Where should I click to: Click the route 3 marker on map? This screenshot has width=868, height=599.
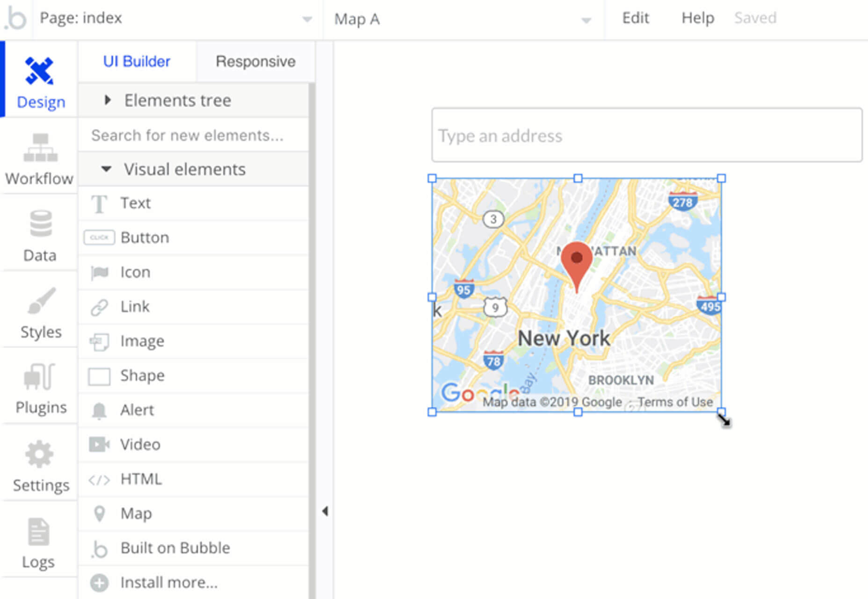pos(493,219)
